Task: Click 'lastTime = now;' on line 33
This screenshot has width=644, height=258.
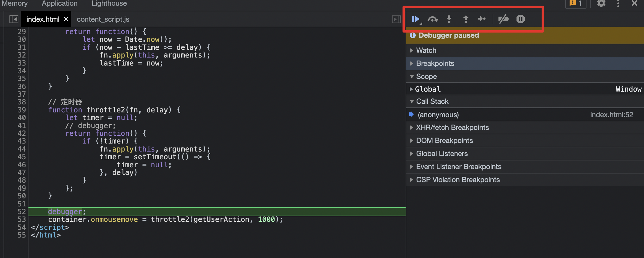Action: [x=131, y=63]
